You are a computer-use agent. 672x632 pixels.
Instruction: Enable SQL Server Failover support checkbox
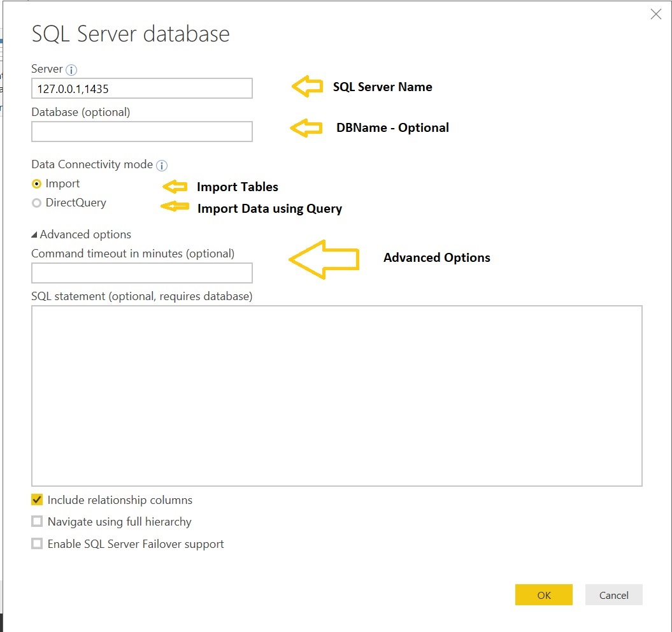tap(38, 543)
